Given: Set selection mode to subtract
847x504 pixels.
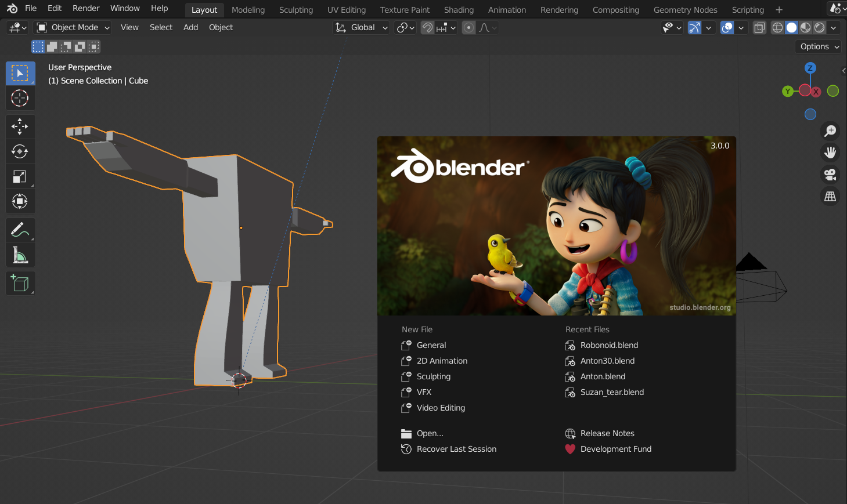Looking at the screenshot, I should (66, 46).
